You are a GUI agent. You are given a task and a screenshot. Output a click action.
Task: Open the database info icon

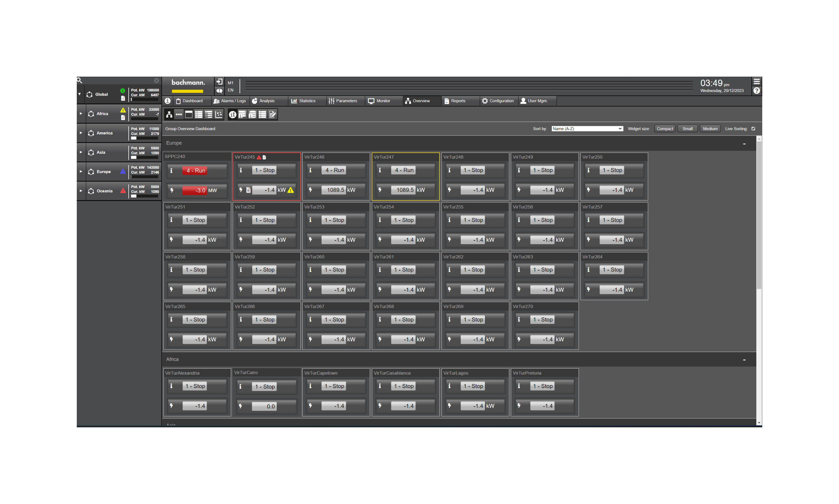pos(252,114)
